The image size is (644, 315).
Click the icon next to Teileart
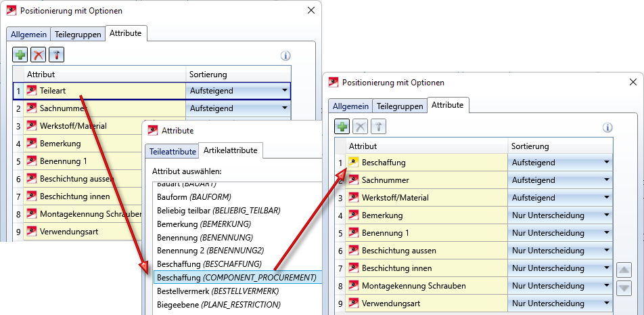tap(31, 91)
